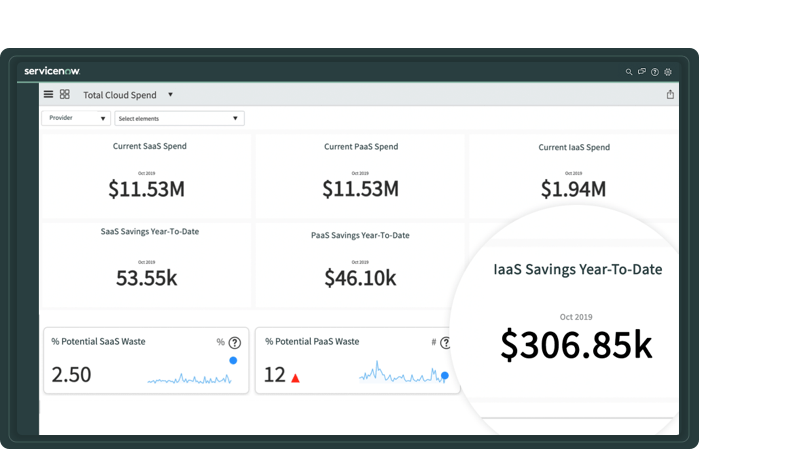Click help icon on Potential PaaS Waste card
This screenshot has height=450, width=800.
(x=445, y=343)
